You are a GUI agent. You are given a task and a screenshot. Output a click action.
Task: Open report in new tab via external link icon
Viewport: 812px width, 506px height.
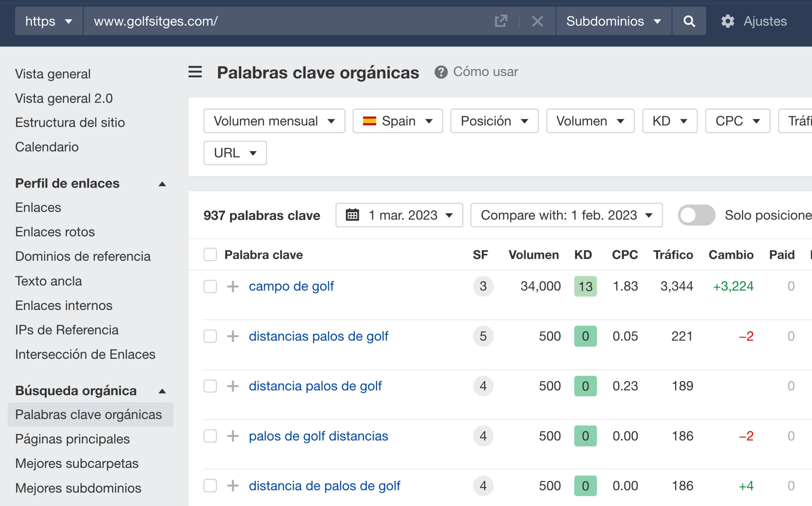point(501,21)
